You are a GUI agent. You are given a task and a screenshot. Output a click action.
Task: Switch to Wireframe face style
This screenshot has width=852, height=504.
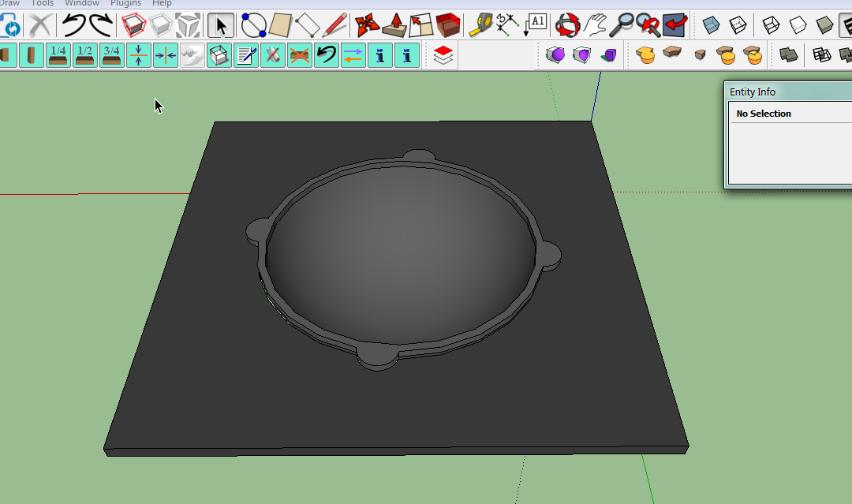771,26
